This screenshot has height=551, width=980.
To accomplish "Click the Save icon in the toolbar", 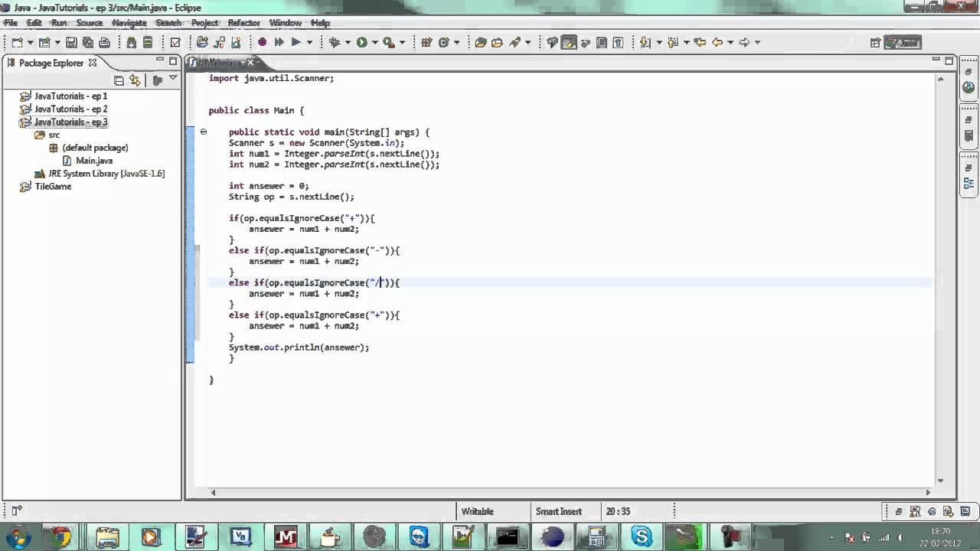I will [x=71, y=43].
